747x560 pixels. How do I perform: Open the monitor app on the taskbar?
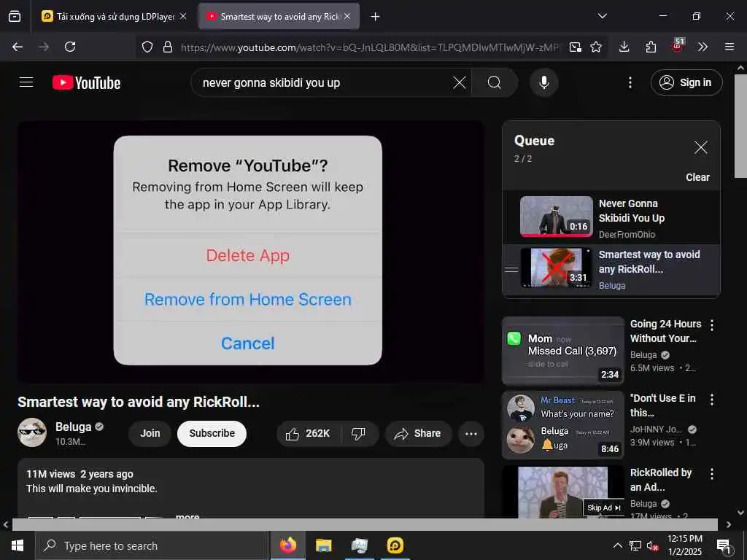coord(359,545)
